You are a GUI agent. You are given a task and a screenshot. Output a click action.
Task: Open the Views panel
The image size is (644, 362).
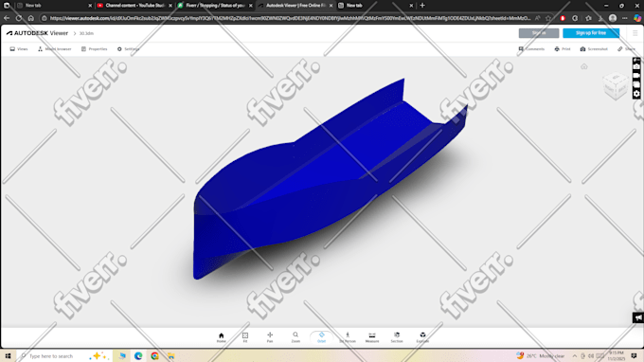tap(19, 49)
